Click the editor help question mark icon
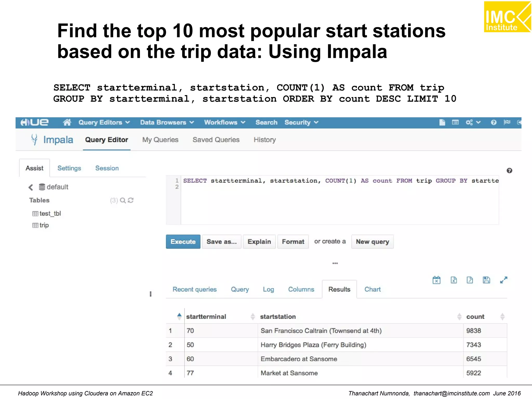Screen dimensions: 532x399 509,170
